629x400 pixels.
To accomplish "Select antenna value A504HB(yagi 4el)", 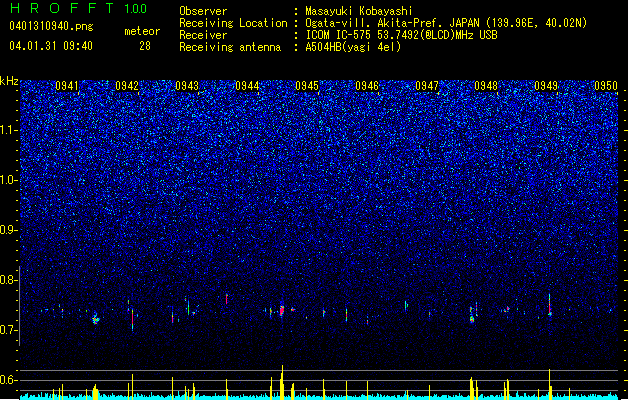I will click(x=353, y=47).
